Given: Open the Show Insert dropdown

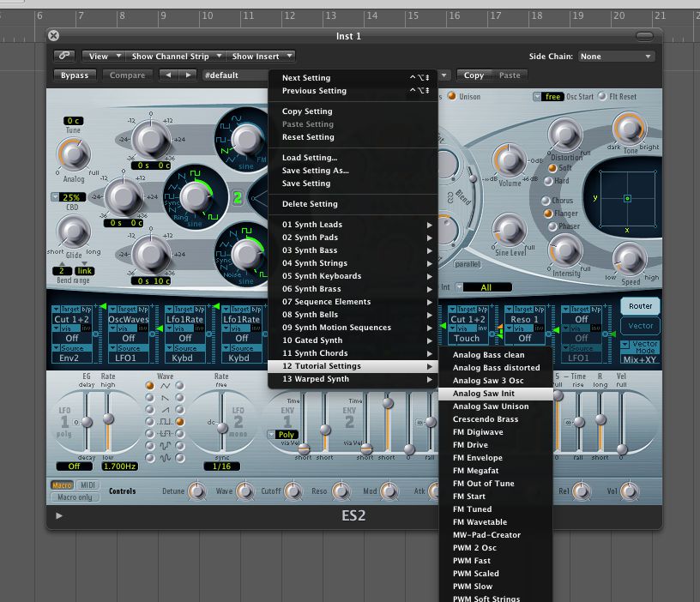Looking at the screenshot, I should pos(261,57).
